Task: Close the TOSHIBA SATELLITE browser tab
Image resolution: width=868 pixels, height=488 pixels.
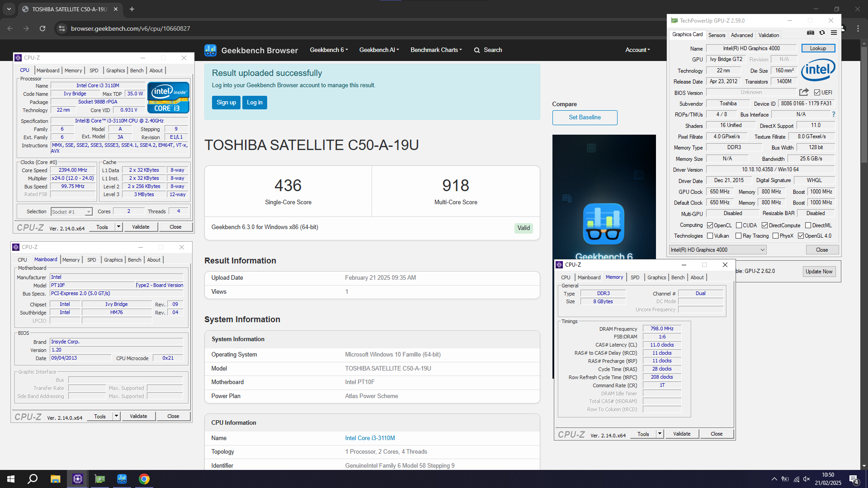Action: click(116, 9)
